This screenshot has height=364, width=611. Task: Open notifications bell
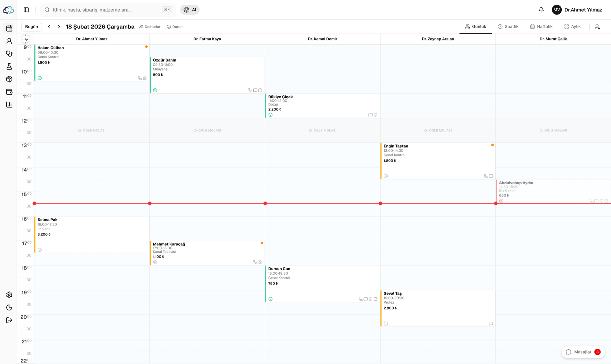[541, 10]
